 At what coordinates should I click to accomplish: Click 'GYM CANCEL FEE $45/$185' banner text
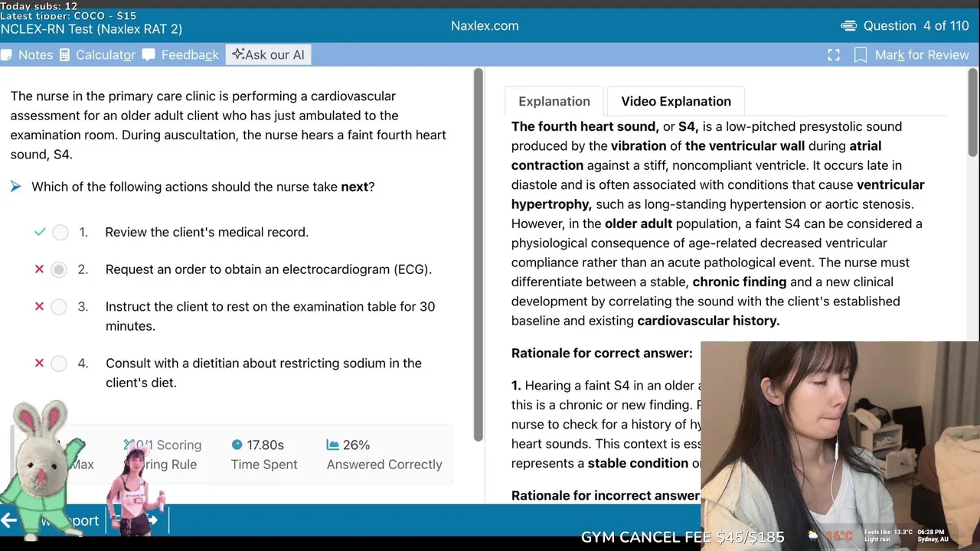pos(683,537)
